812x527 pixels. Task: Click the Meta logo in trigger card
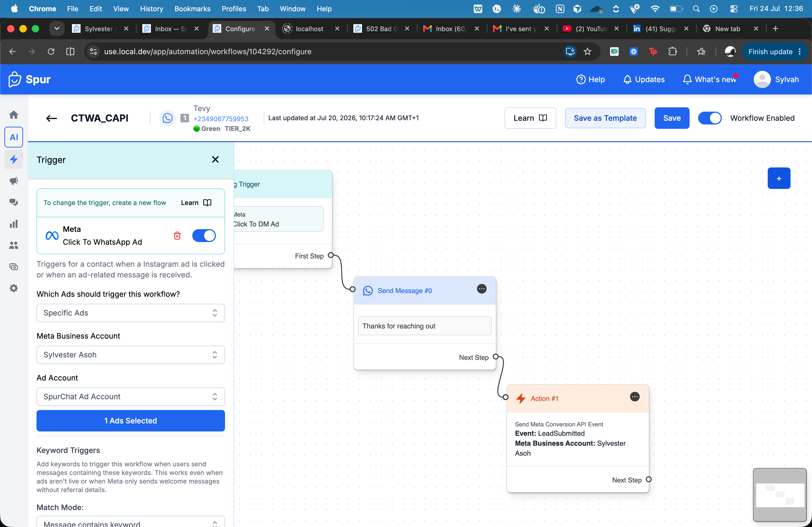pos(52,236)
